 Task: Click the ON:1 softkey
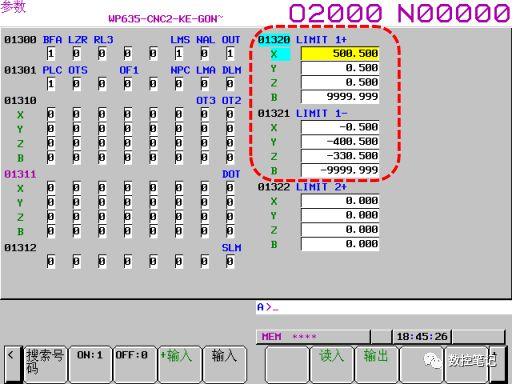pos(90,364)
